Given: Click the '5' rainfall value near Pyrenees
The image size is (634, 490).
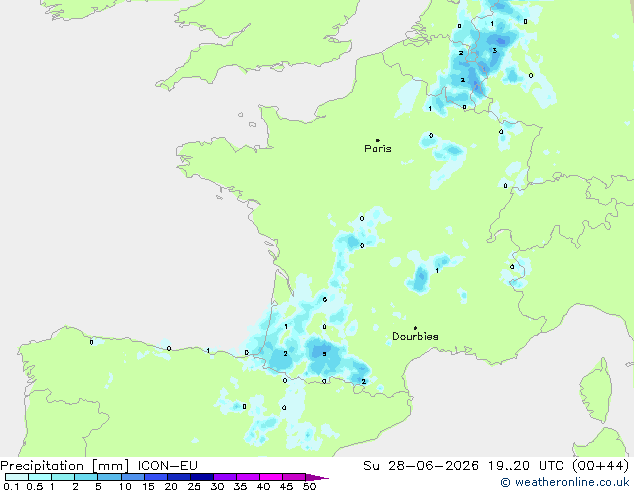Looking at the screenshot, I should click(x=324, y=354).
